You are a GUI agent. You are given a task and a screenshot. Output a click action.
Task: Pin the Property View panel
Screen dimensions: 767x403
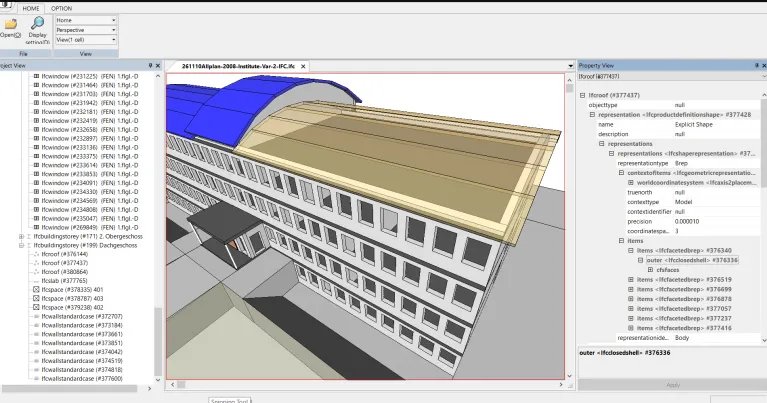pos(757,66)
